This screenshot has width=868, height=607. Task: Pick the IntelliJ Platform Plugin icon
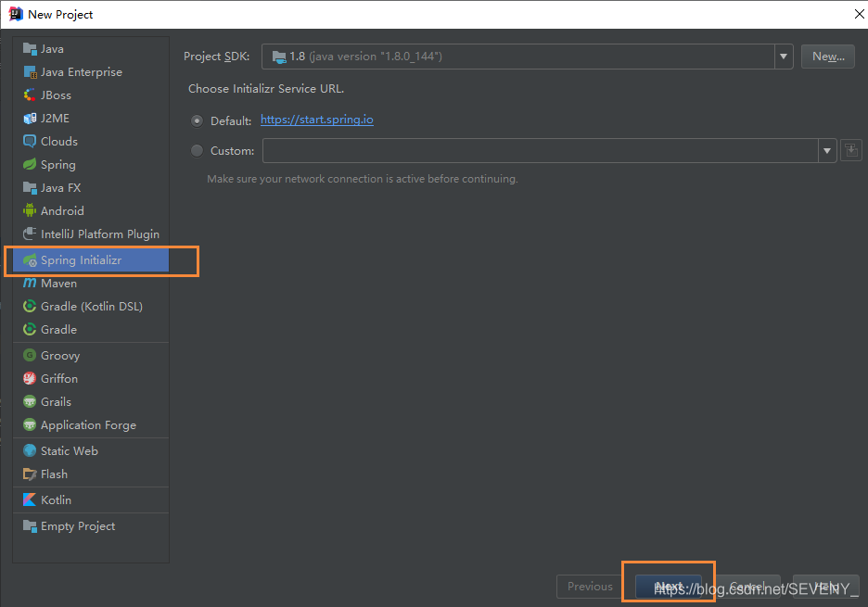click(30, 234)
